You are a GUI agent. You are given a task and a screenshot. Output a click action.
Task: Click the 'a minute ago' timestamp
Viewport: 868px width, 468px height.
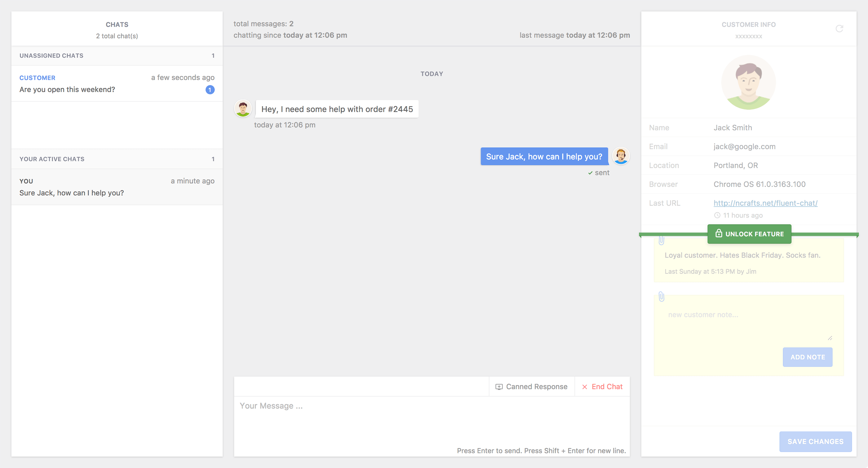point(193,181)
